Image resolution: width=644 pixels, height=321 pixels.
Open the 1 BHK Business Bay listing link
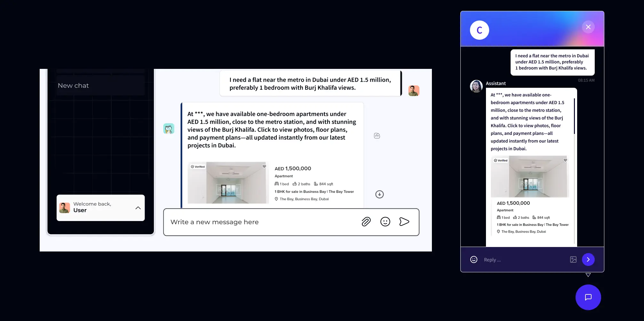tap(314, 191)
